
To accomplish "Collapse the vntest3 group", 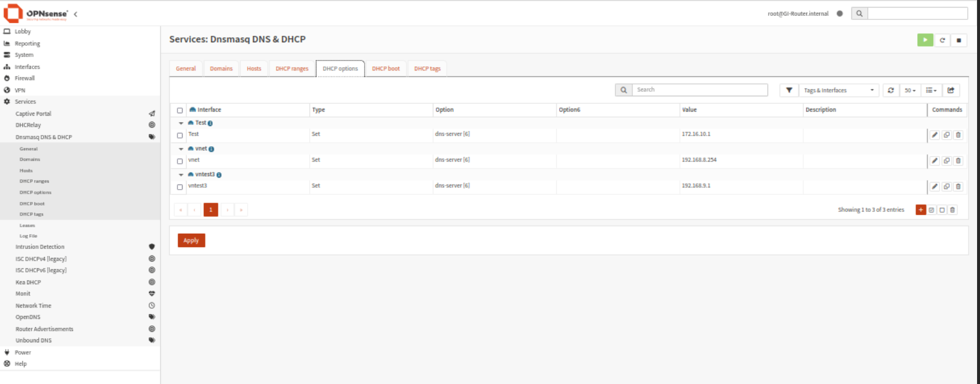I will [181, 175].
